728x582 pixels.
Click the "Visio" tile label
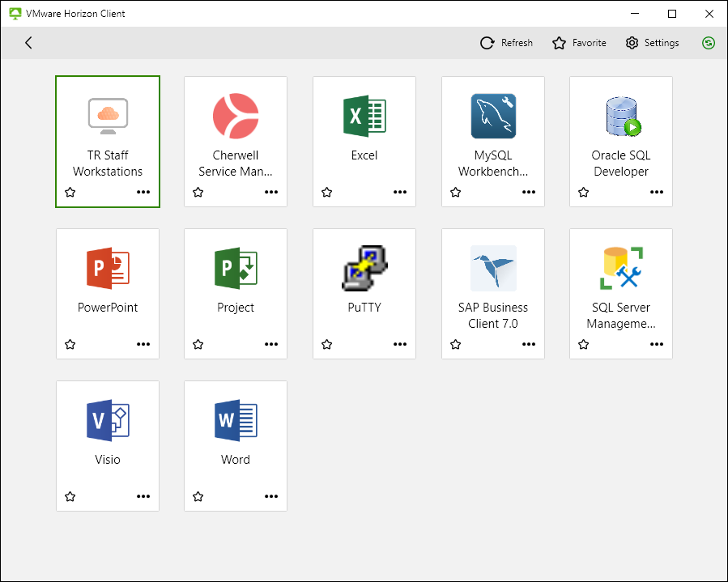click(x=108, y=460)
